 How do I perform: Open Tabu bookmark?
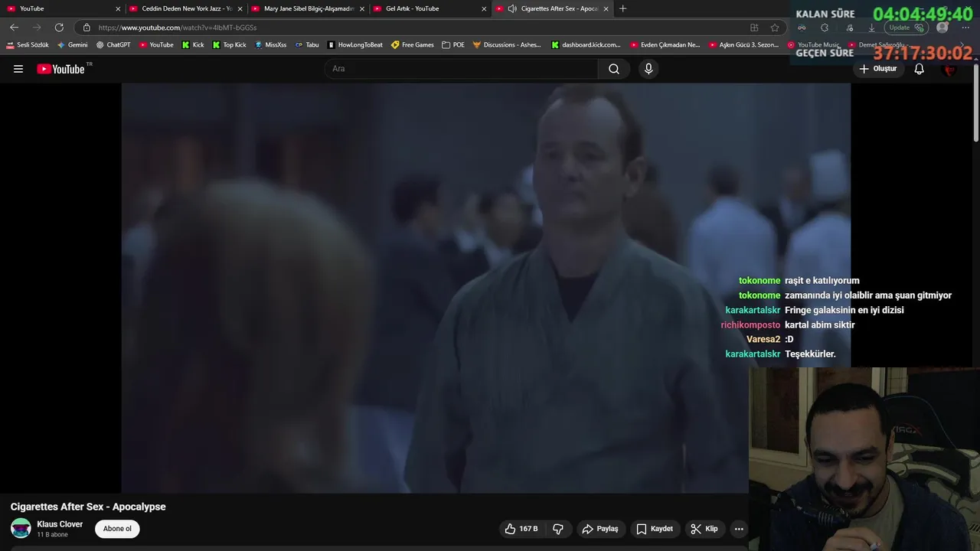(x=307, y=45)
